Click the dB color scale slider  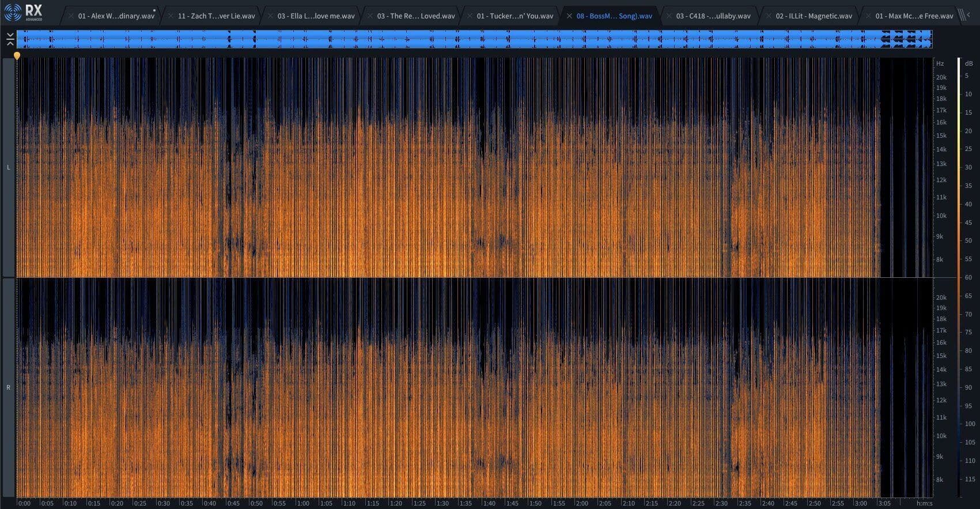[959, 277]
